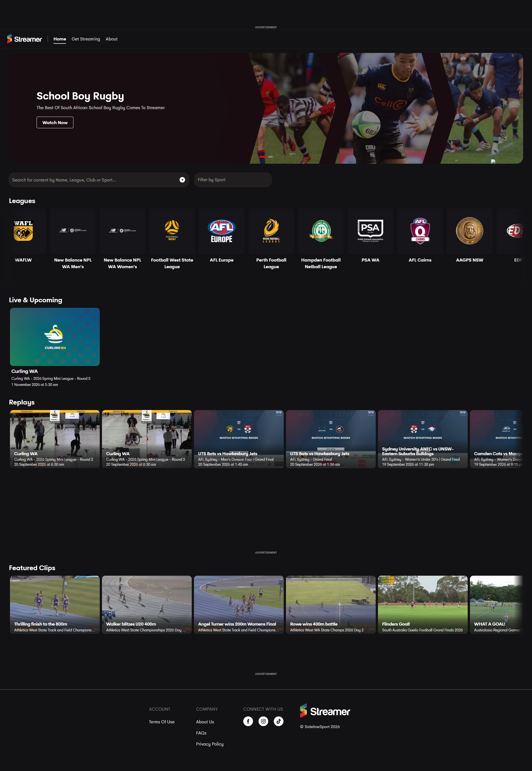Click 'Curling WA – 2026 Spring Mini League – Round 5'
Viewport: 532px width, 771px height.
click(x=51, y=378)
